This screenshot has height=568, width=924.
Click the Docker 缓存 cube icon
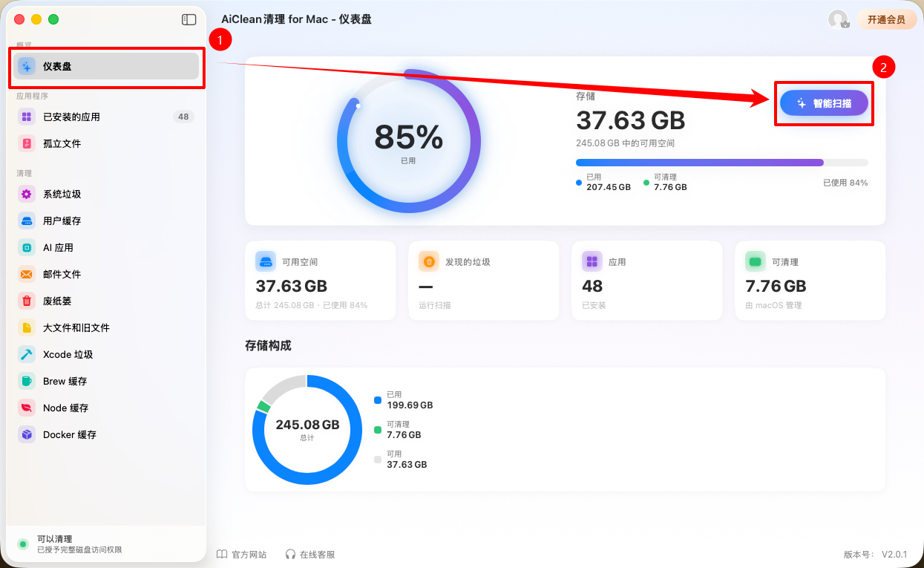coord(27,434)
